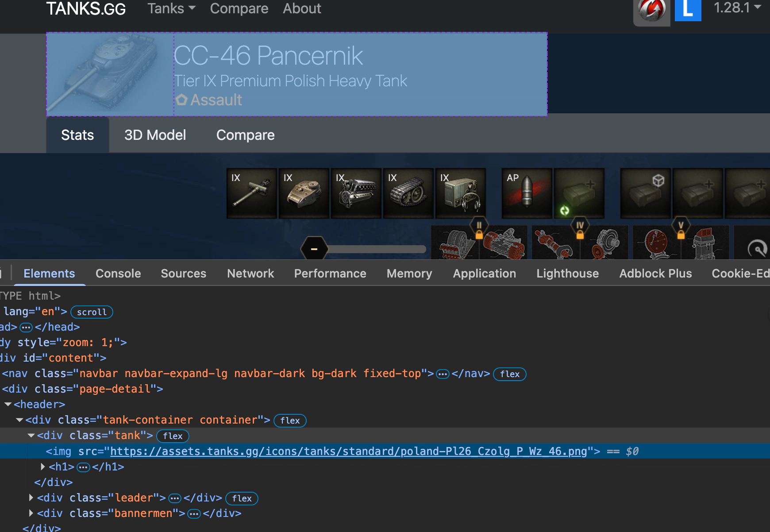Open the Lighthouse tab in DevTools

tap(568, 274)
